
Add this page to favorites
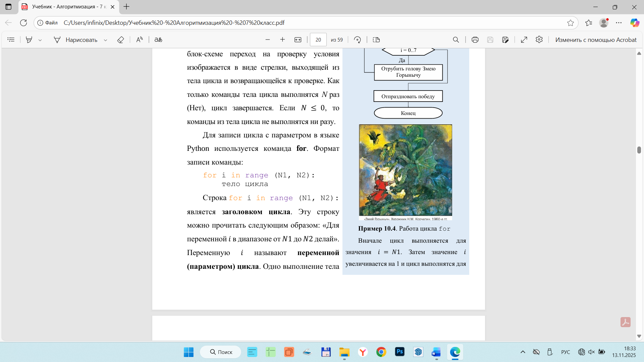pos(571,22)
